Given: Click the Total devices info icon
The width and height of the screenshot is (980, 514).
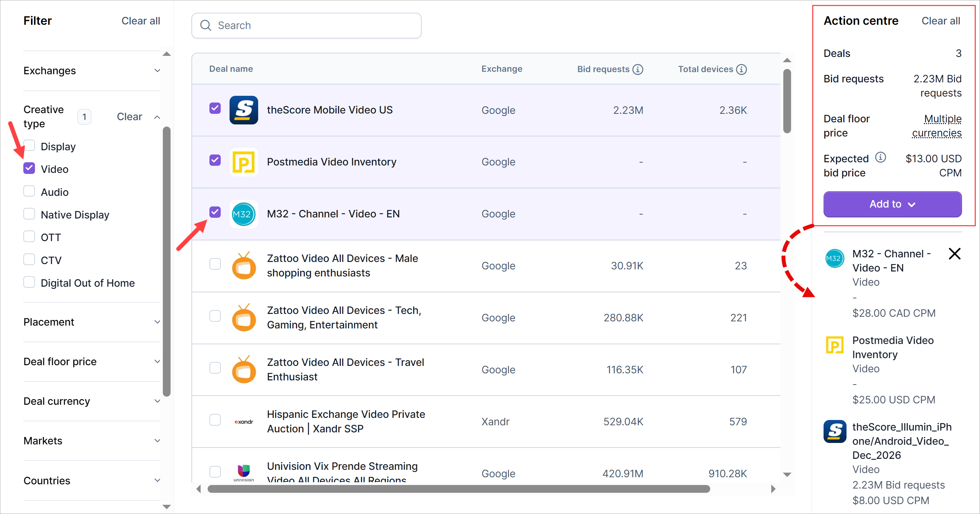Looking at the screenshot, I should 741,69.
